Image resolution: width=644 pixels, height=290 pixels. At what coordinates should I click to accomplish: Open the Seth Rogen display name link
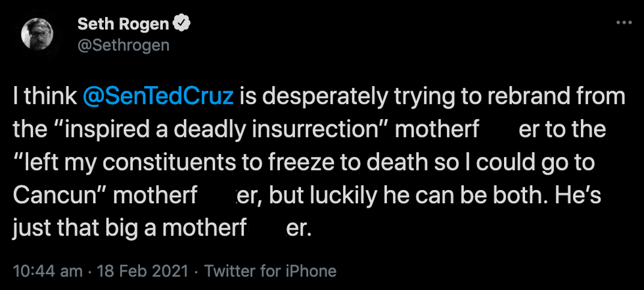(124, 25)
